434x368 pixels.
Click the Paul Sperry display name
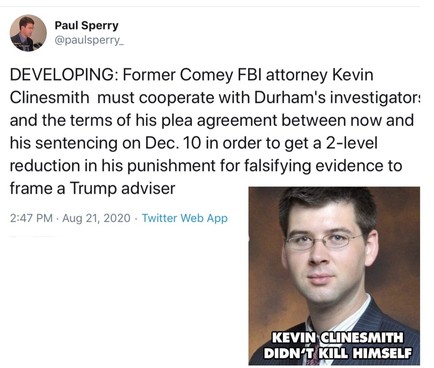pyautogui.click(x=86, y=25)
